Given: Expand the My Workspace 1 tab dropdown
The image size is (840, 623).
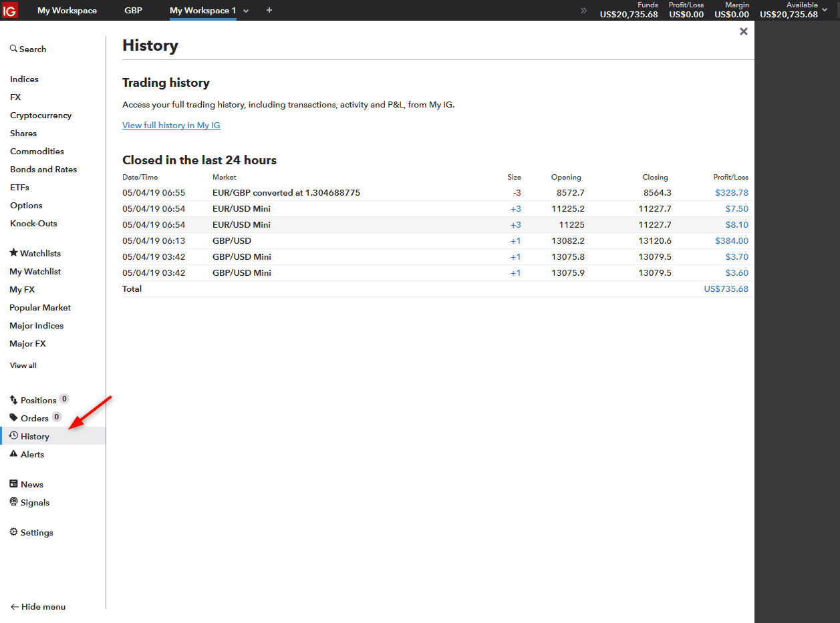Looking at the screenshot, I should pos(246,11).
